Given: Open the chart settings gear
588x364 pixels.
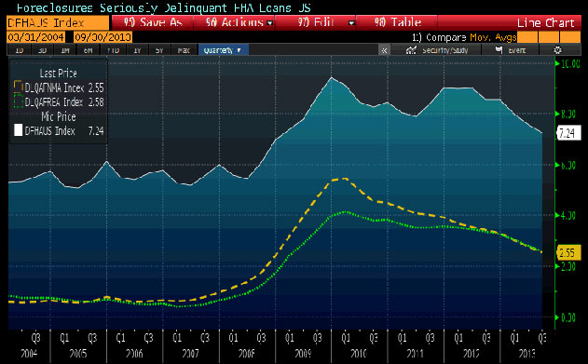Looking at the screenshot, I should 557,50.
